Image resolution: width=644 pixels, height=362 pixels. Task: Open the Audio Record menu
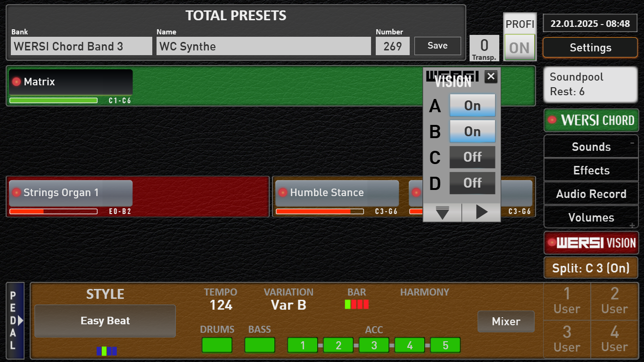coord(591,194)
